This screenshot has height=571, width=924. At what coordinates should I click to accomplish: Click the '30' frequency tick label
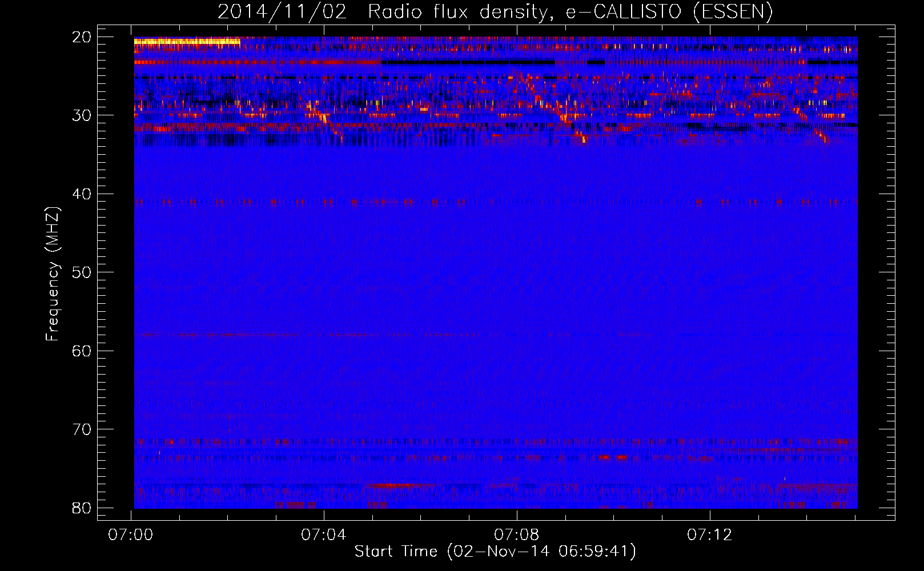(82, 115)
